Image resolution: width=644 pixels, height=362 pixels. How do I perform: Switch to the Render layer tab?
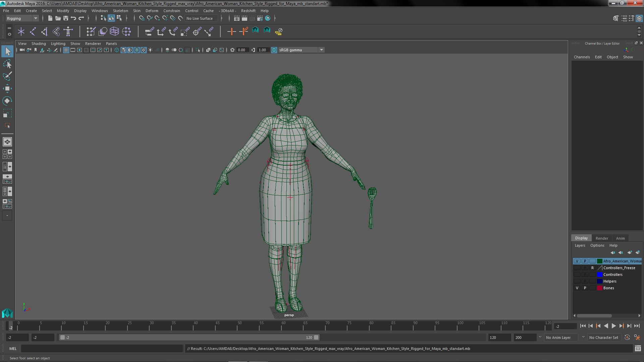tap(602, 238)
